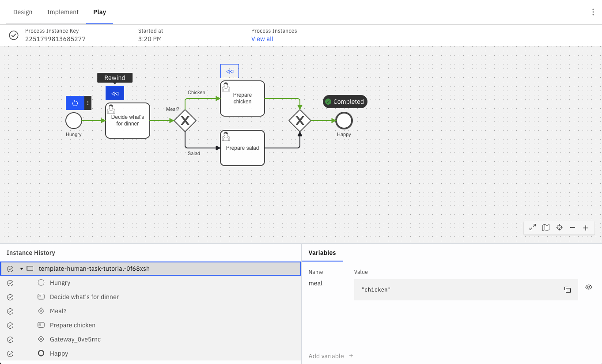Fit the diagram to the viewport
Viewport: 602px width, 364px height.
[533, 227]
